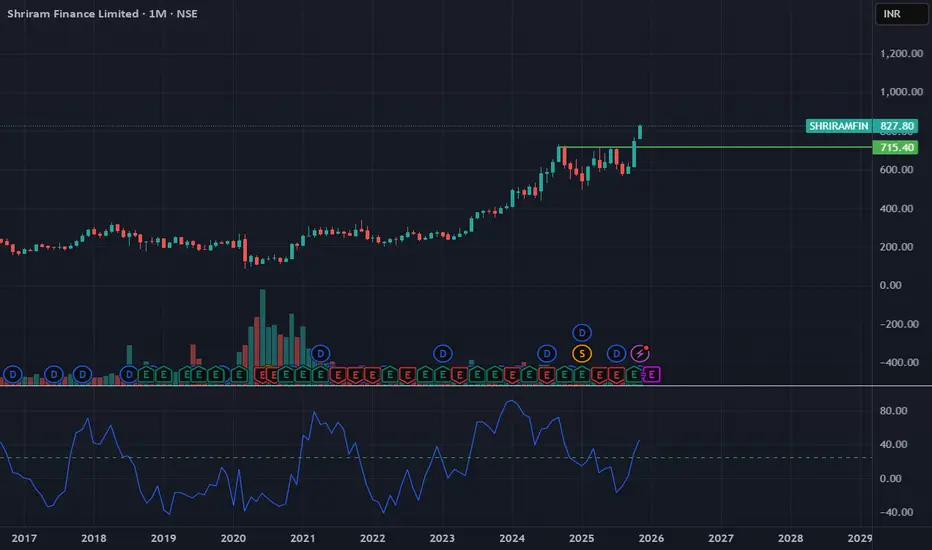932x550 pixels.
Task: Open the green E marker below the 2023 D marker
Action: coord(442,375)
